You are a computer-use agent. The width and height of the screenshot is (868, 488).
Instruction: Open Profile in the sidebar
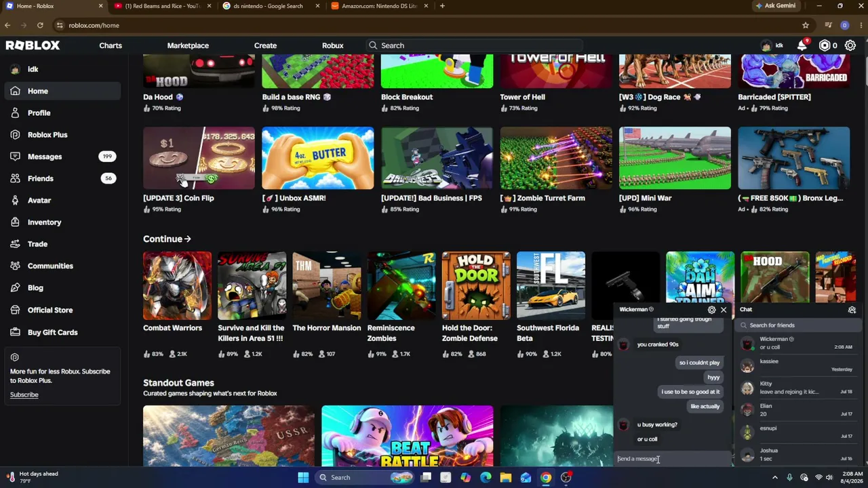click(x=61, y=113)
